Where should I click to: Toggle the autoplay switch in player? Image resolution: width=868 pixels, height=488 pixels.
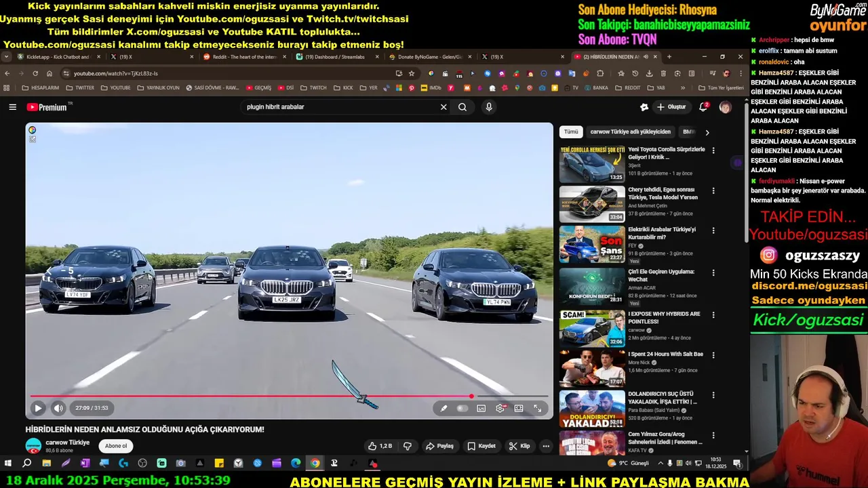point(462,408)
